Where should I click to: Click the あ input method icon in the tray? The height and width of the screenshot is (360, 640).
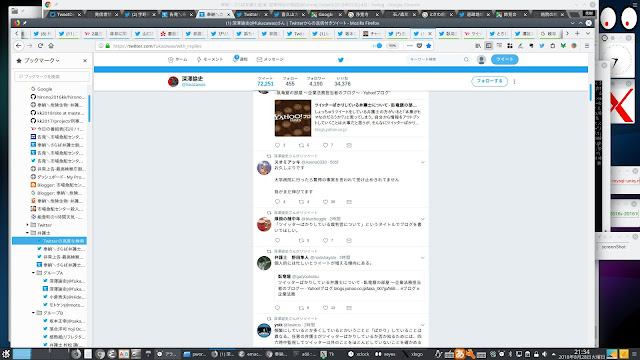[x=460, y=354]
